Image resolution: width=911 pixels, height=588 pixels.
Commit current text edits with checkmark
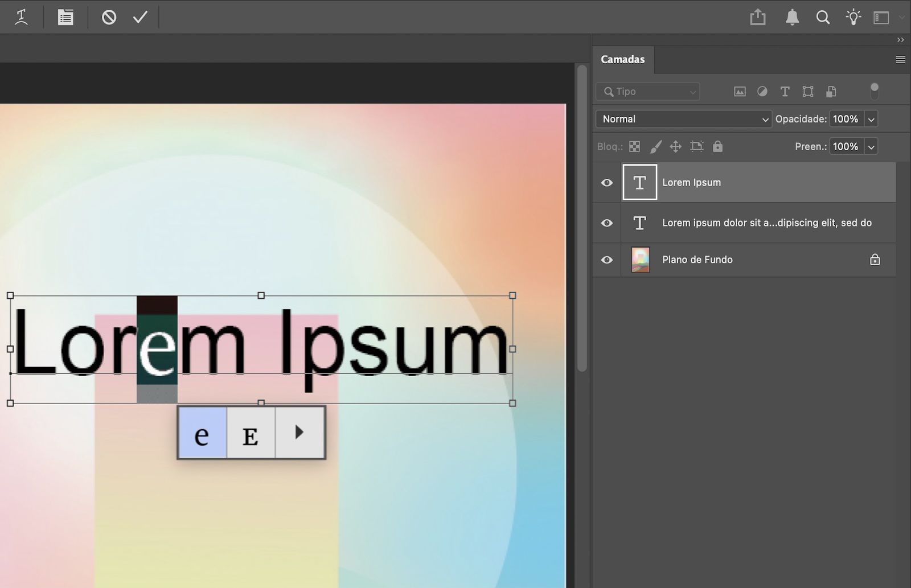140,17
